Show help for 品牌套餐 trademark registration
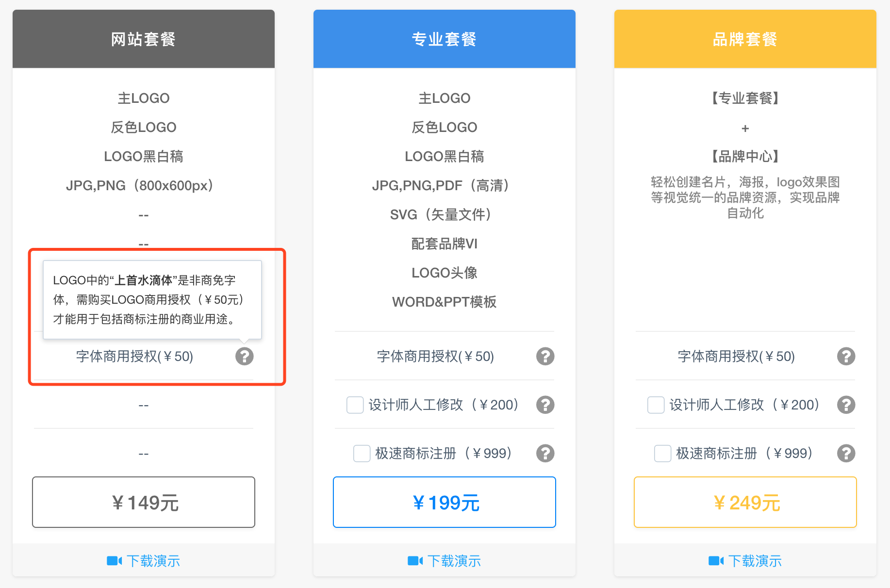890x588 pixels. tap(846, 453)
